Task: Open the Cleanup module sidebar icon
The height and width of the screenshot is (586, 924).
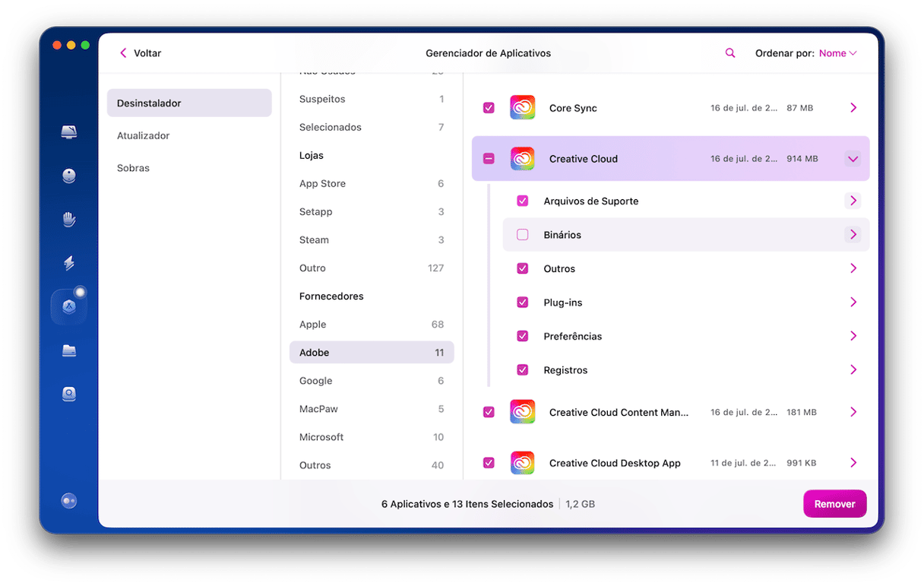Action: coord(69,176)
